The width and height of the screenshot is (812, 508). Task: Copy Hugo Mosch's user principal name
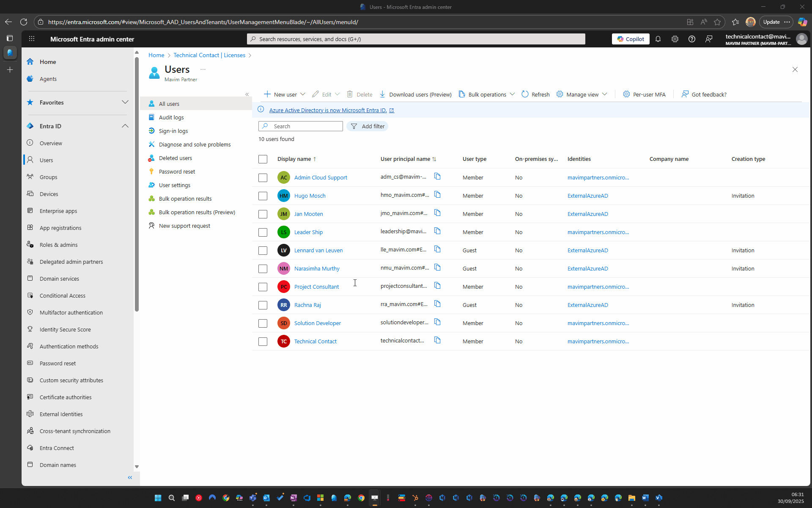[437, 195]
